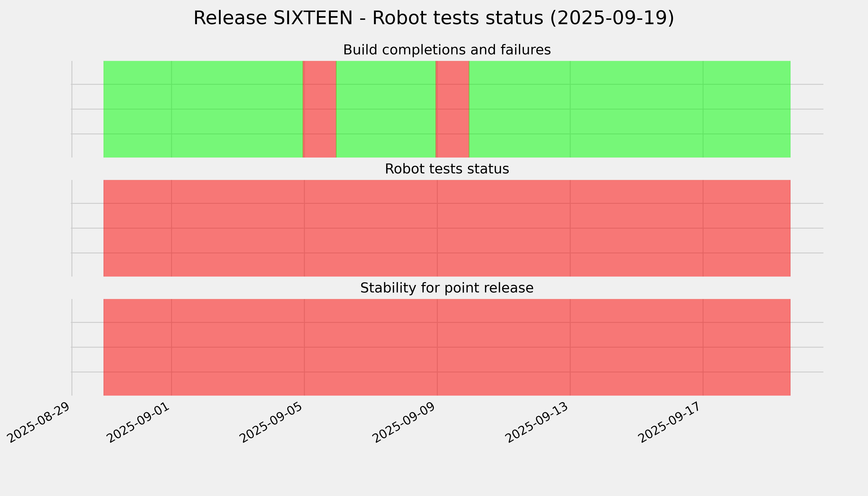This screenshot has width=868, height=496.
Task: Click the leftmost green section of Build chart
Action: click(x=203, y=109)
